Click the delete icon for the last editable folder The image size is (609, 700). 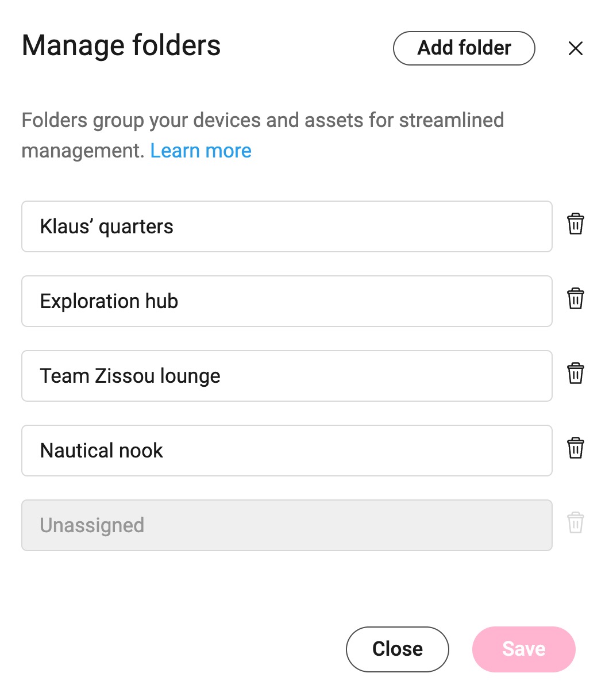pyautogui.click(x=575, y=448)
